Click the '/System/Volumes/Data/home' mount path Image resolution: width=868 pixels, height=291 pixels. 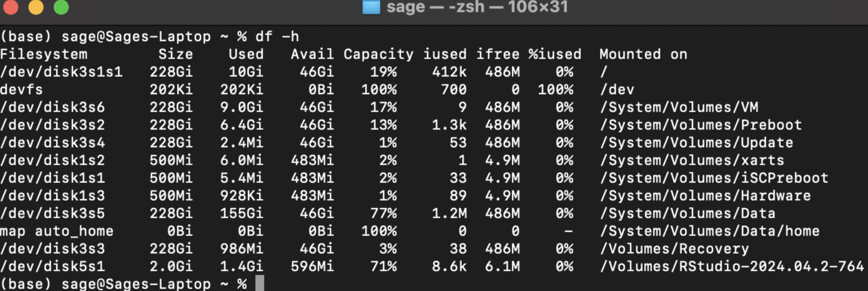pos(709,231)
